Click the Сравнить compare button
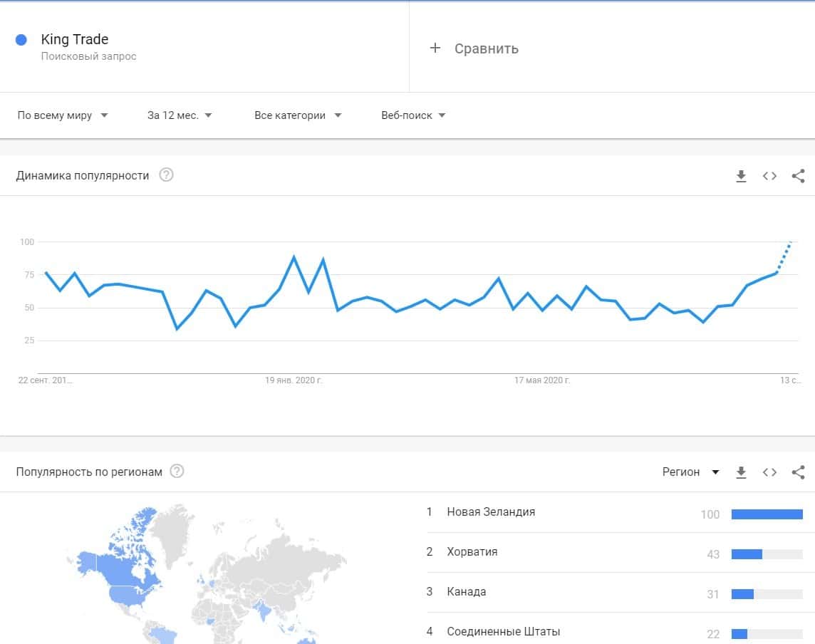This screenshot has width=815, height=644. coord(486,48)
